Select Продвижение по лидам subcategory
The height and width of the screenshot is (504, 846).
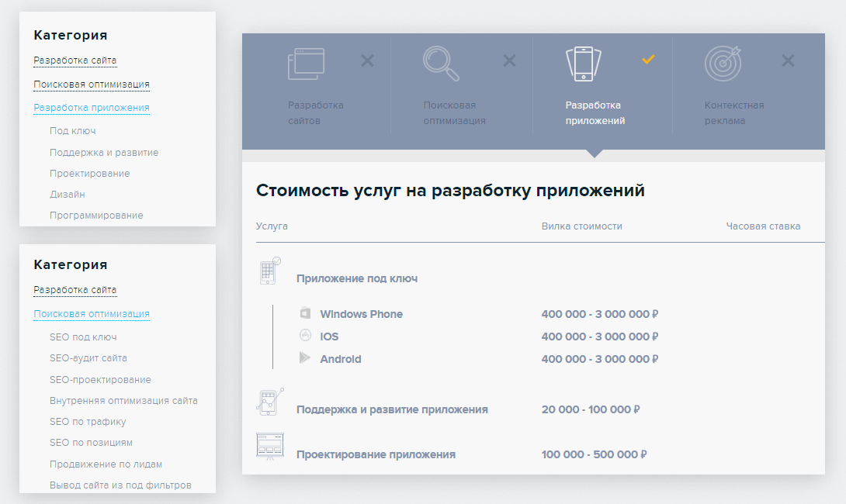point(106,464)
